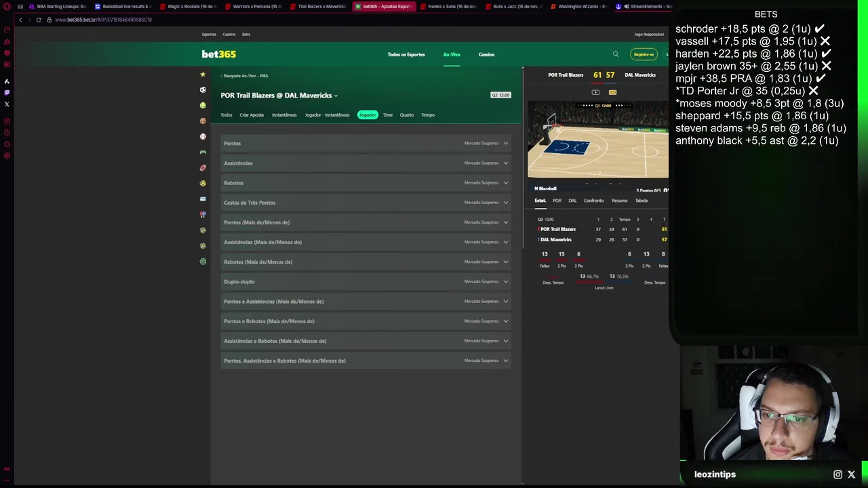Image resolution: width=868 pixels, height=488 pixels.
Task: Expand the Duplo-duplo market
Action: (x=366, y=281)
